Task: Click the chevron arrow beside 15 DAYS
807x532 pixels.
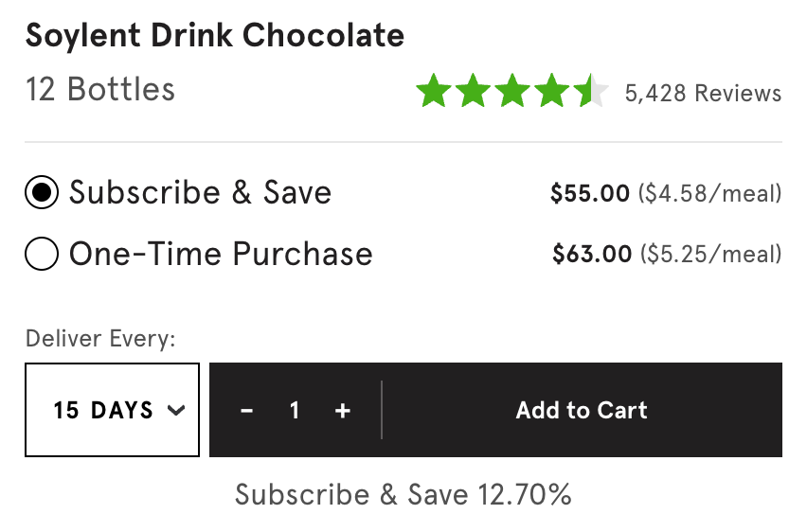Action: pos(176,411)
